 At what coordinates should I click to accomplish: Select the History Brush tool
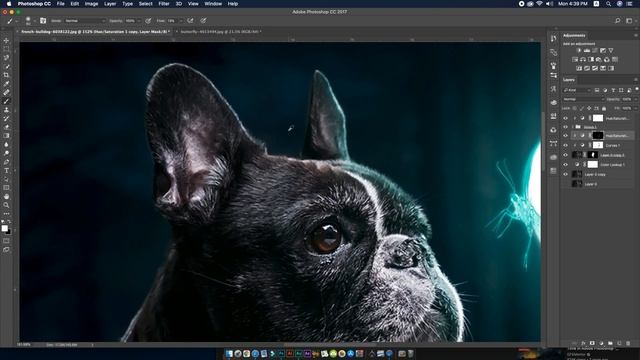coord(6,118)
